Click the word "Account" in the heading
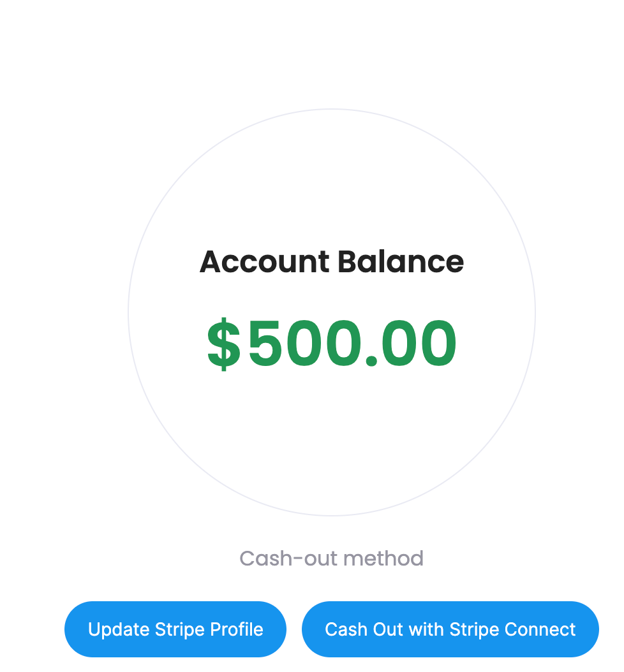Screen dimensions: 624x672 265,261
